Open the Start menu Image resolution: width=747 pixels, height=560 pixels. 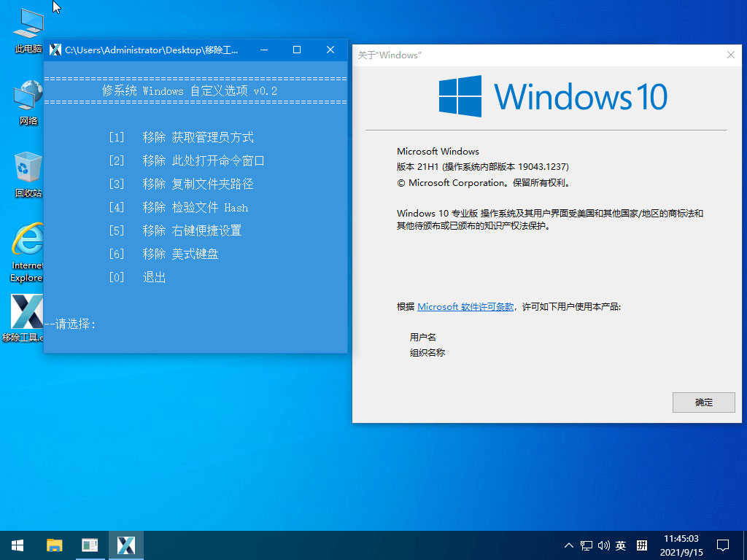[x=17, y=545]
